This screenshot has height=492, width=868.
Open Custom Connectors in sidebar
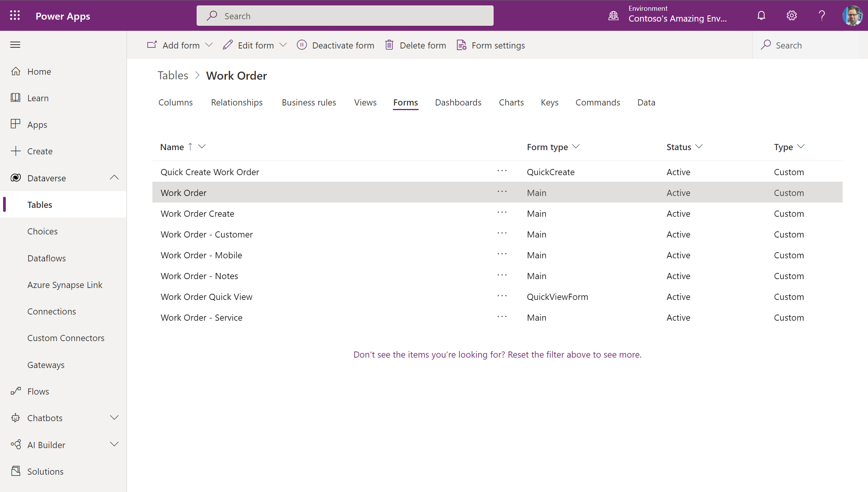coord(66,338)
